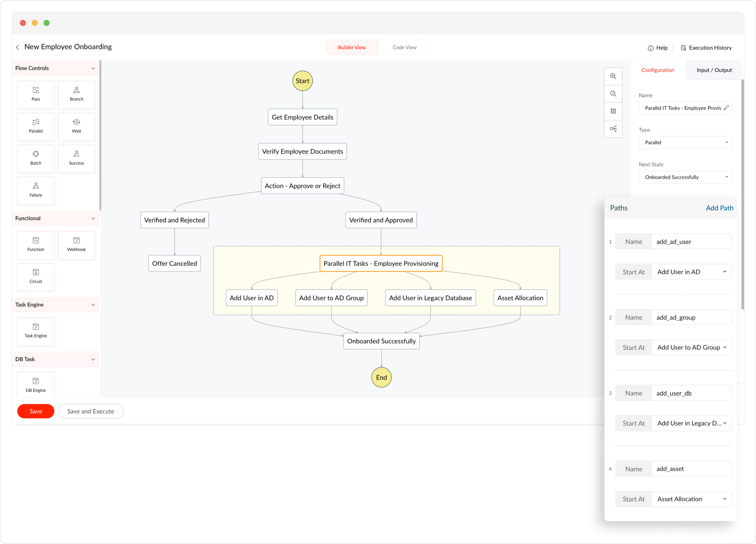Screen dimensions: 756x544
Task: Collapse the Flow Controls section
Action: point(93,68)
